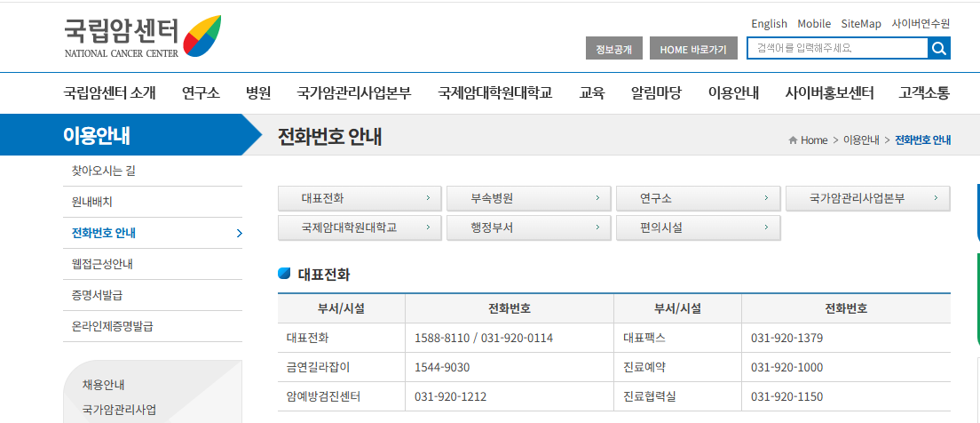Image resolution: width=980 pixels, height=423 pixels.
Task: Open the 연구소 main menu item
Action: (201, 93)
